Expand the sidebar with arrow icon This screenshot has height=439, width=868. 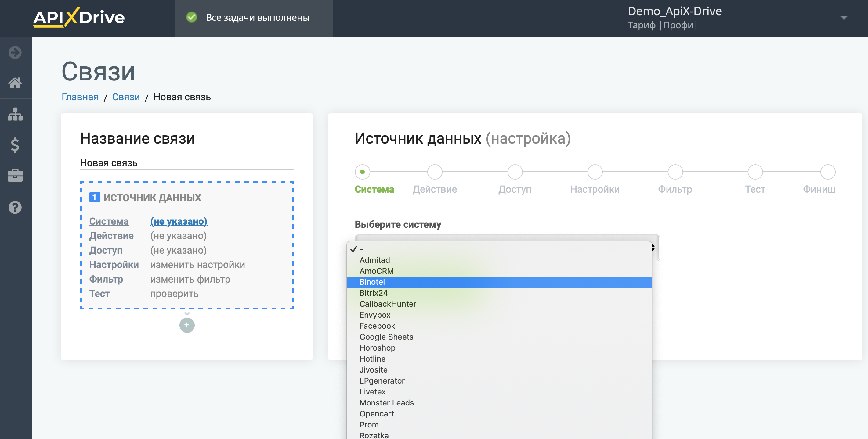click(x=15, y=52)
